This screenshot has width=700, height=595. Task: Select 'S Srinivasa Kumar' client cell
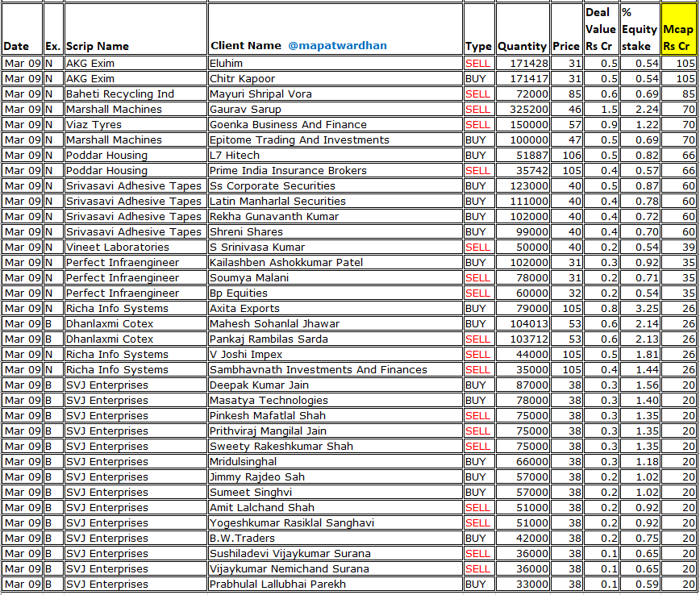[335, 248]
